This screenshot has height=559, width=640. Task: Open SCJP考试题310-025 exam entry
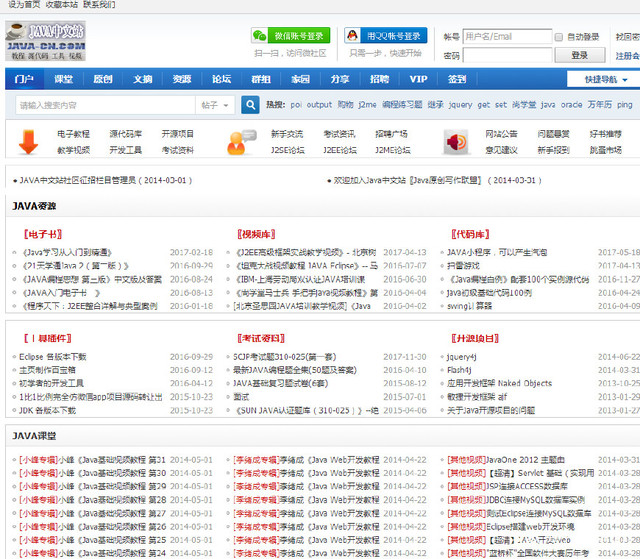click(x=285, y=357)
